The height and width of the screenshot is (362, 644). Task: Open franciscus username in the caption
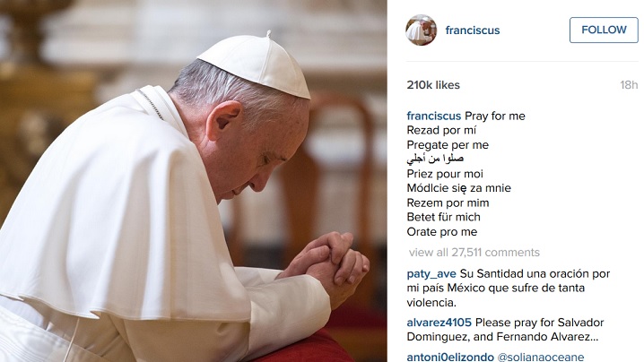coord(434,116)
